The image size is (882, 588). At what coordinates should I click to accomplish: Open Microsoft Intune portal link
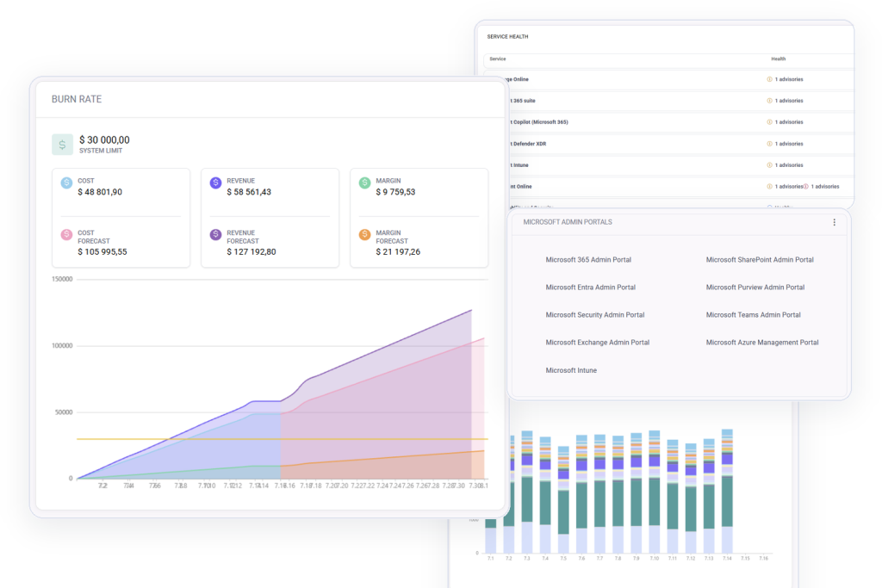(571, 370)
